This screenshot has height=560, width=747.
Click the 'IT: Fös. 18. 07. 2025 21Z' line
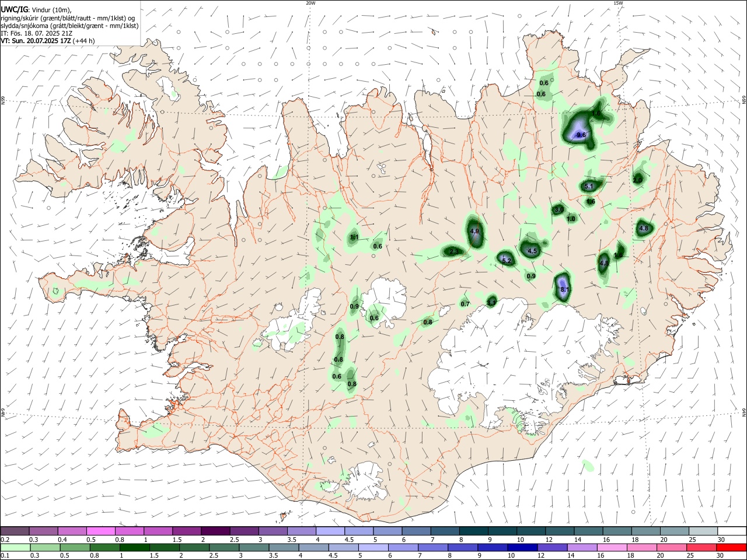click(x=37, y=33)
